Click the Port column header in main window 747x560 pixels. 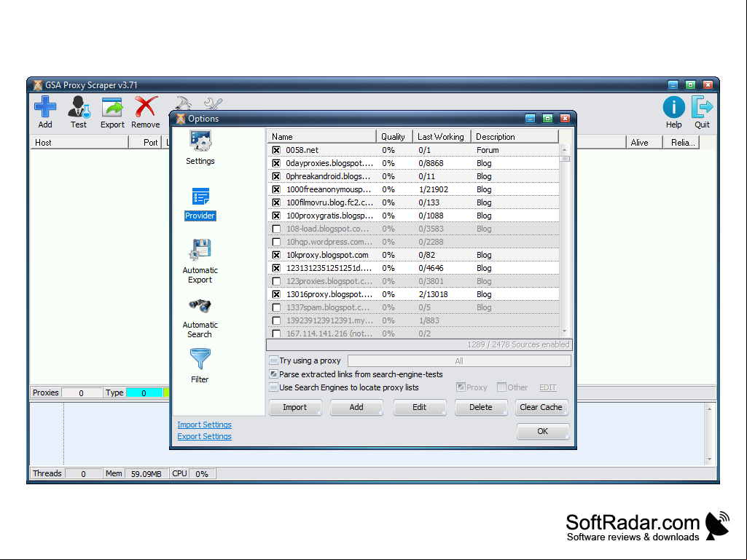[145, 143]
